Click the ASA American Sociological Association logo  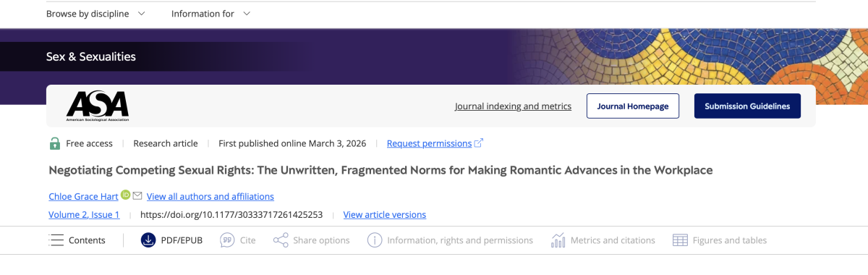97,106
